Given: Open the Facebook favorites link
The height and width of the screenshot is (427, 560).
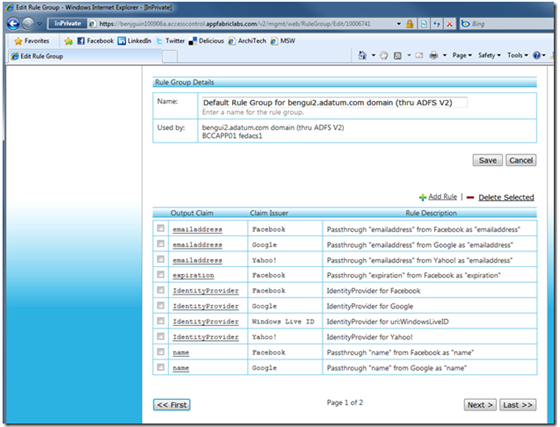Looking at the screenshot, I should (x=95, y=41).
